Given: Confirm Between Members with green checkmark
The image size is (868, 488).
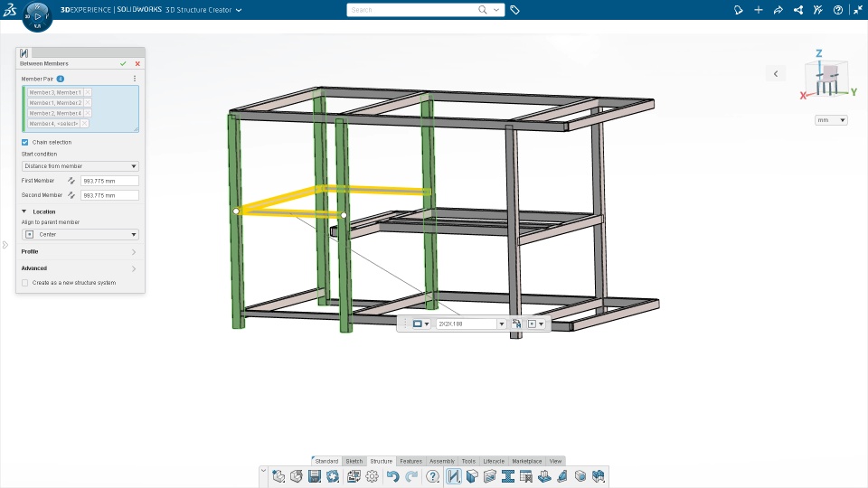Looking at the screenshot, I should (123, 63).
